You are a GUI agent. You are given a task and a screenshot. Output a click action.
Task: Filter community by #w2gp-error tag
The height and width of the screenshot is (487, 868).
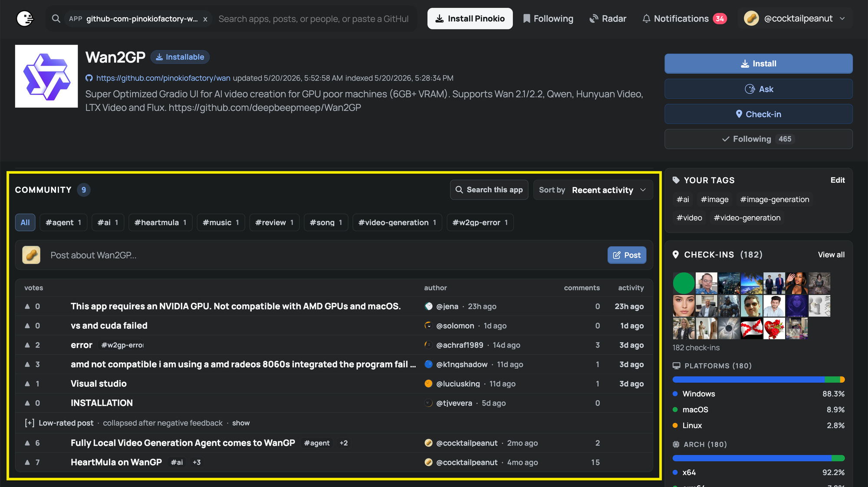pyautogui.click(x=480, y=223)
